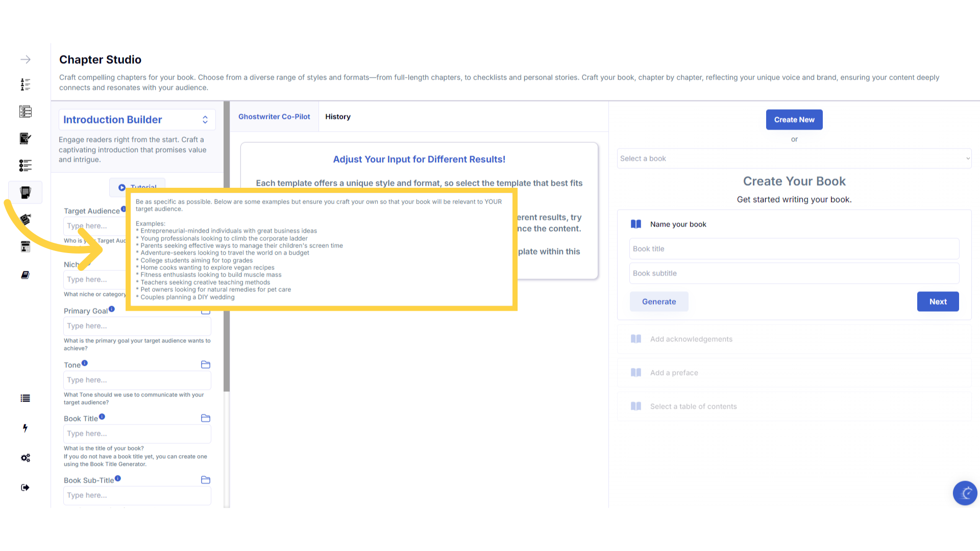The height and width of the screenshot is (551, 980).
Task: Open the book icon in sidebar
Action: click(26, 275)
